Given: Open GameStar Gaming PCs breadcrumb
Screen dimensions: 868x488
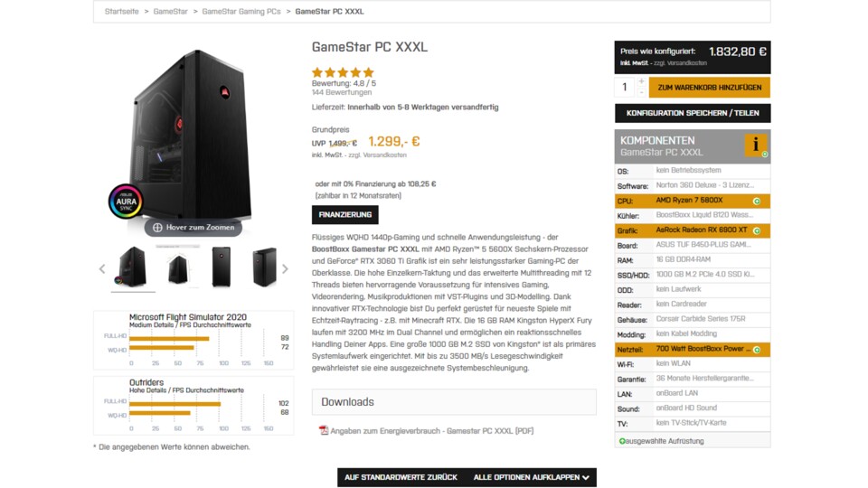Looking at the screenshot, I should (241, 12).
